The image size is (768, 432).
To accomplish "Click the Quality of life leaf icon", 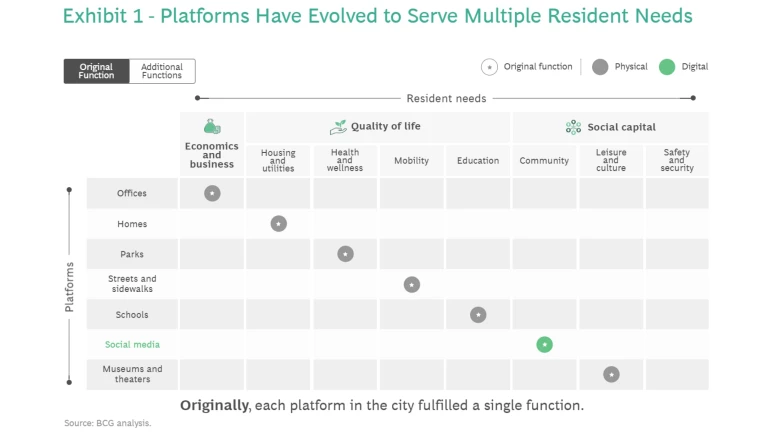I will click(x=339, y=127).
